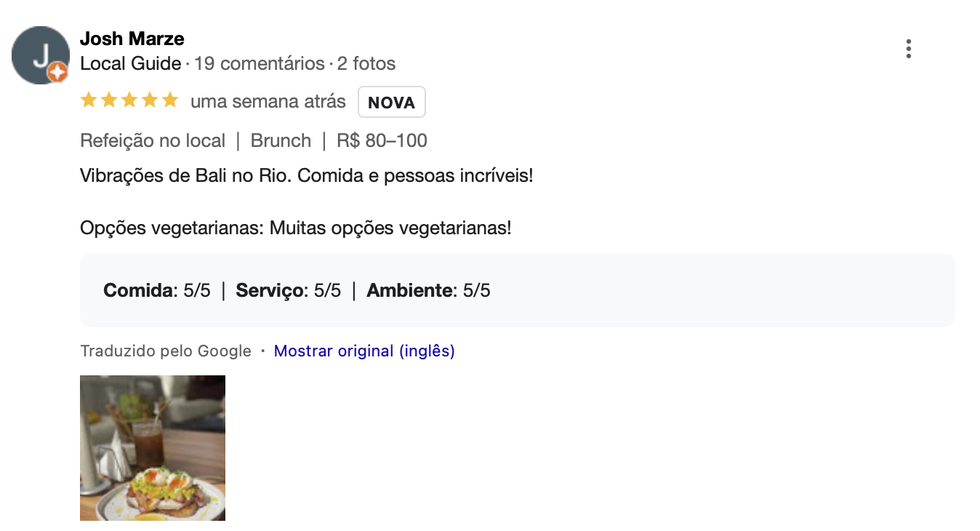Click the Ambiente 5/5 rating
Image resolution: width=980 pixels, height=531 pixels.
tap(429, 291)
